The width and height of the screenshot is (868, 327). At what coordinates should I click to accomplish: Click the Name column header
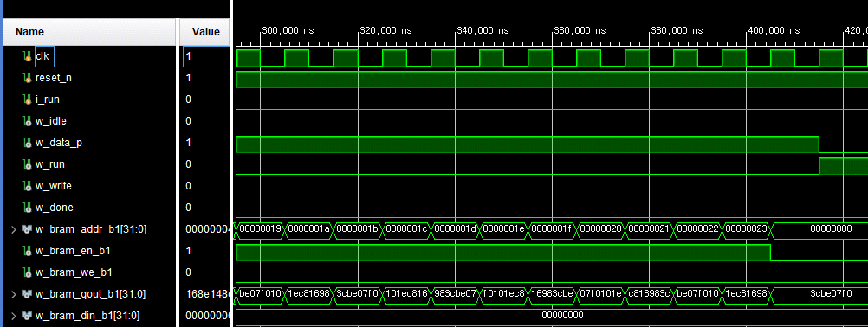click(90, 32)
